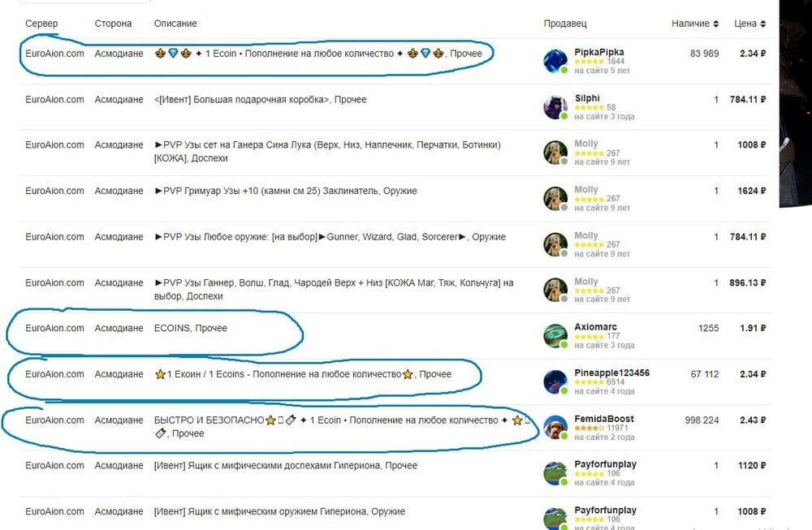
Task: Open FemidaBoost dog avatar
Action: pyautogui.click(x=555, y=428)
